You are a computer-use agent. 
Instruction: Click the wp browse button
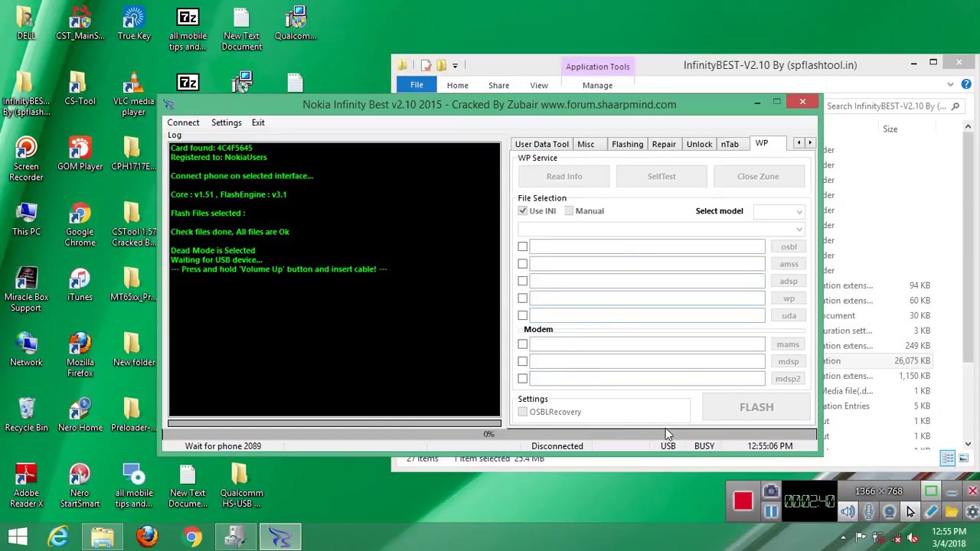(788, 298)
